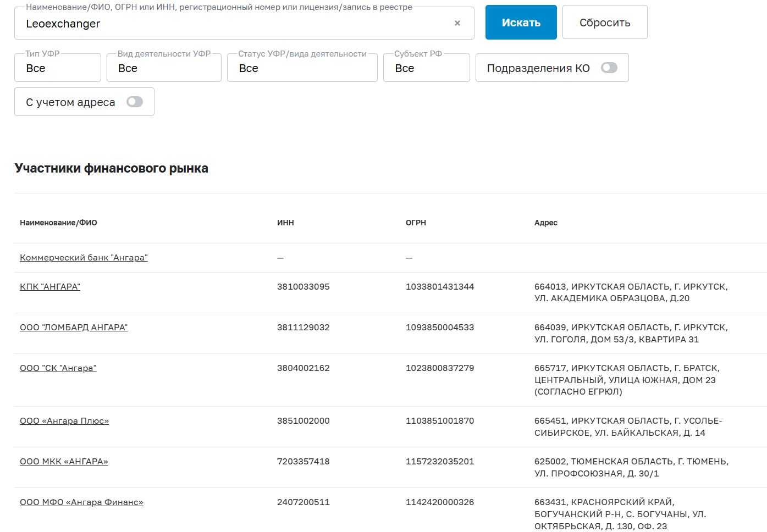The width and height of the screenshot is (767, 532).
Task: Open the ООО "СК "Ангара" link
Action: [58, 368]
